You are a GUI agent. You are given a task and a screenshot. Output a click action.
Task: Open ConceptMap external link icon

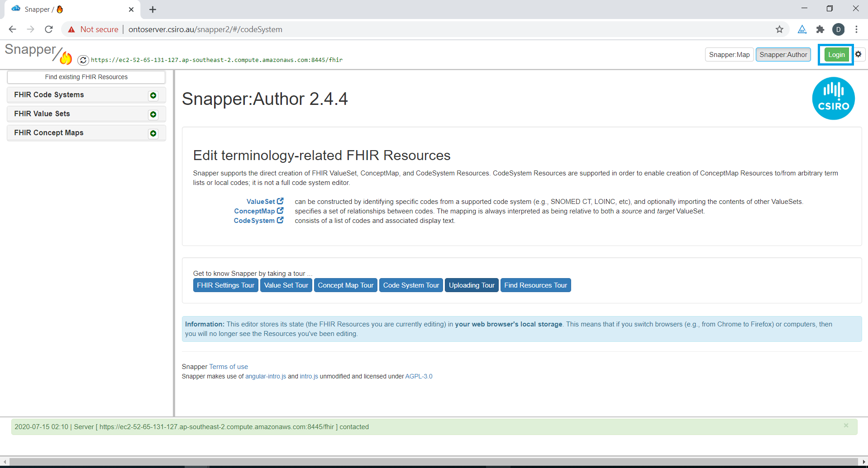point(280,211)
